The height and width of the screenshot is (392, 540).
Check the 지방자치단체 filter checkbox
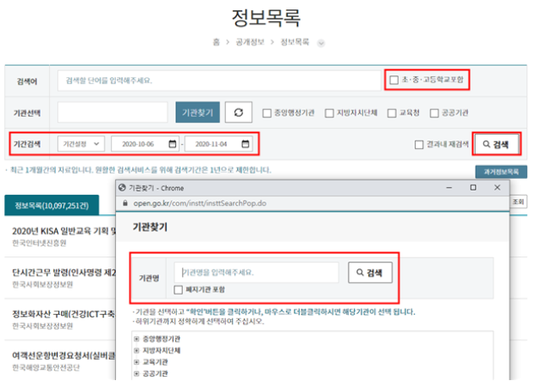[329, 113]
